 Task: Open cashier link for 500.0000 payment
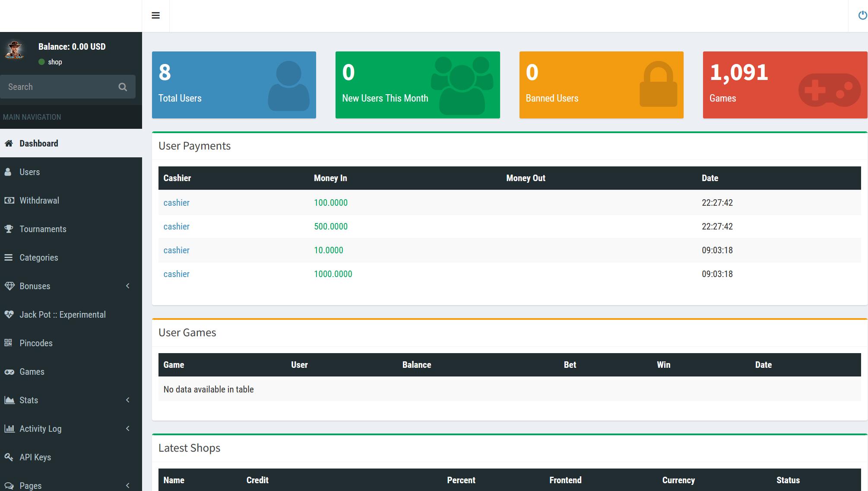(176, 226)
